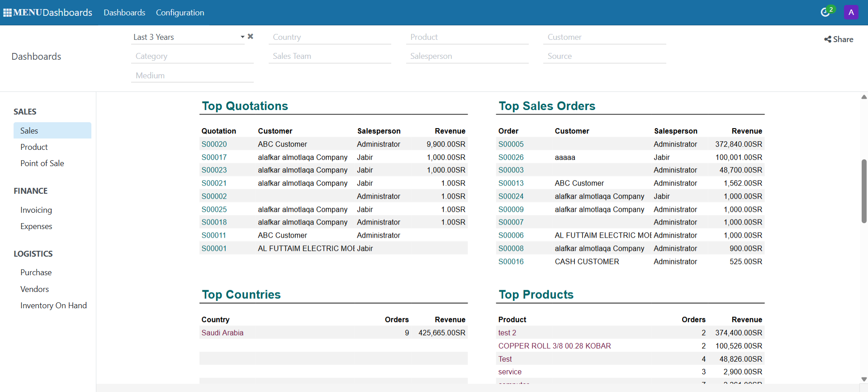The image size is (868, 392).
Task: Clear the Last 3 Years filter
Action: [251, 37]
